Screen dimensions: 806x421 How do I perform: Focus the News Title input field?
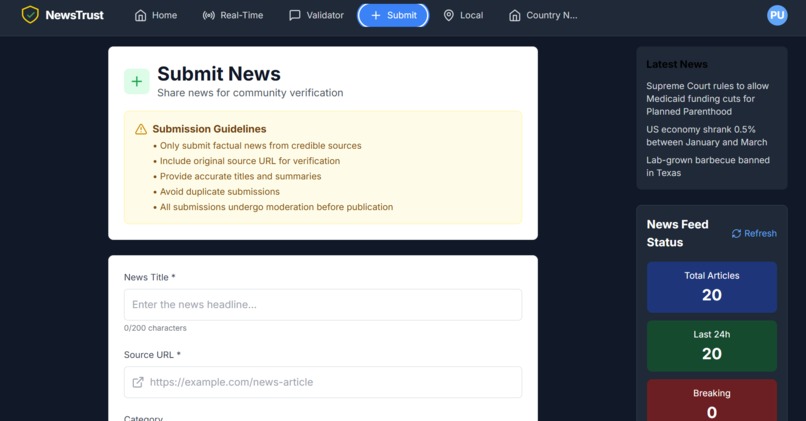[x=323, y=304]
